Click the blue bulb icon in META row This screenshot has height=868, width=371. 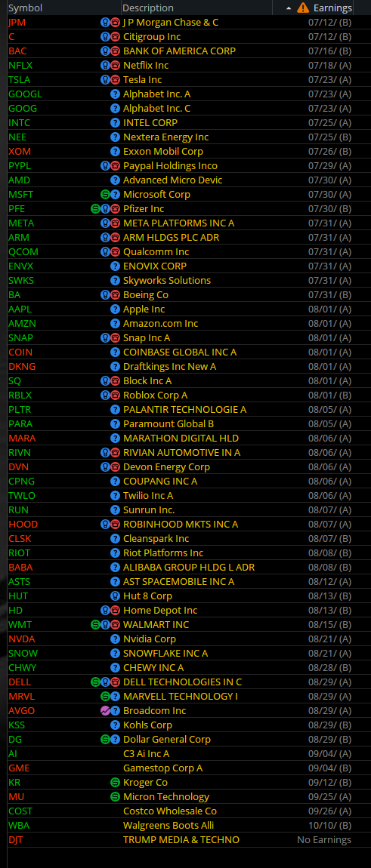pyautogui.click(x=105, y=223)
